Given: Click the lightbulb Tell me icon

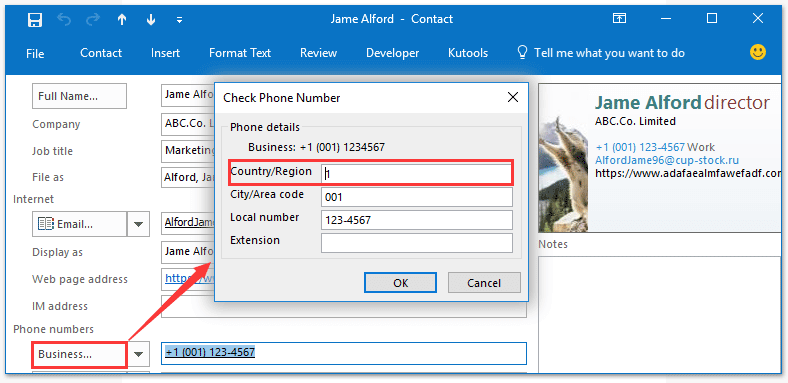Looking at the screenshot, I should click(x=523, y=52).
